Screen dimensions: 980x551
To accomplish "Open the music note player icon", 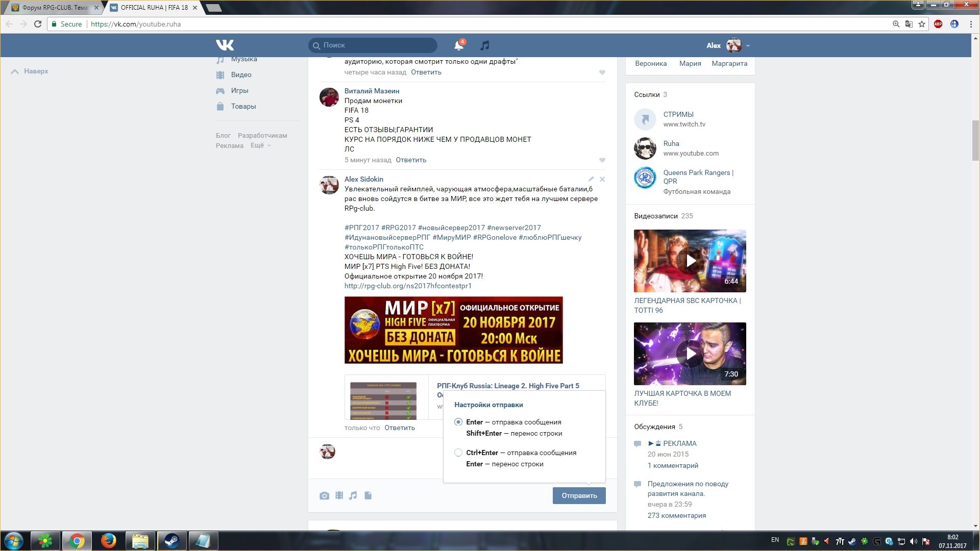I will pos(485,45).
